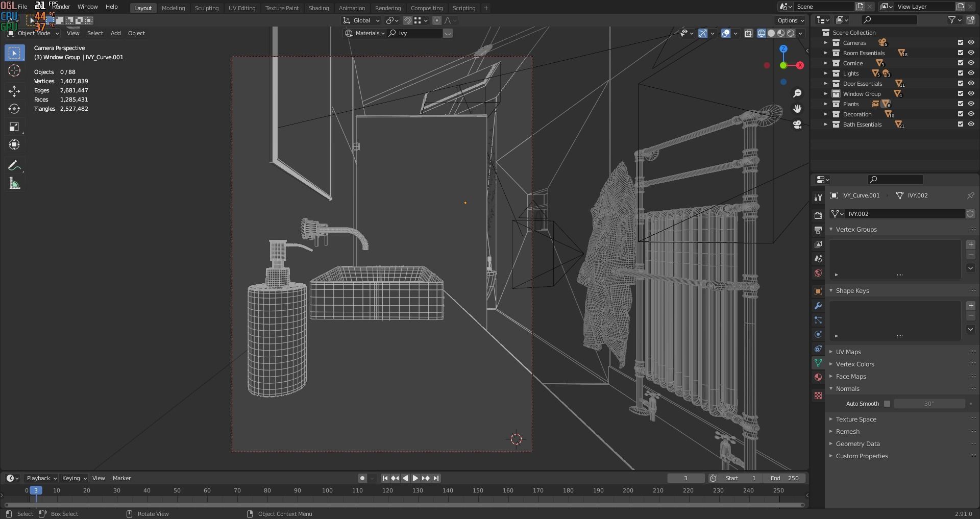Switch to rendered viewport shading
980x519 pixels.
click(x=791, y=33)
